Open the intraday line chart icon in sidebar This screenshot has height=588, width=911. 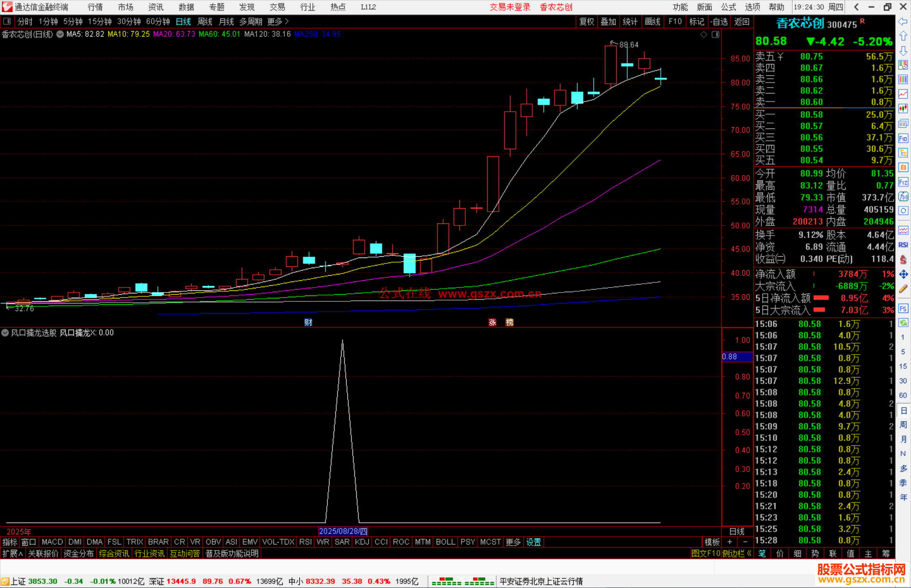(x=903, y=94)
